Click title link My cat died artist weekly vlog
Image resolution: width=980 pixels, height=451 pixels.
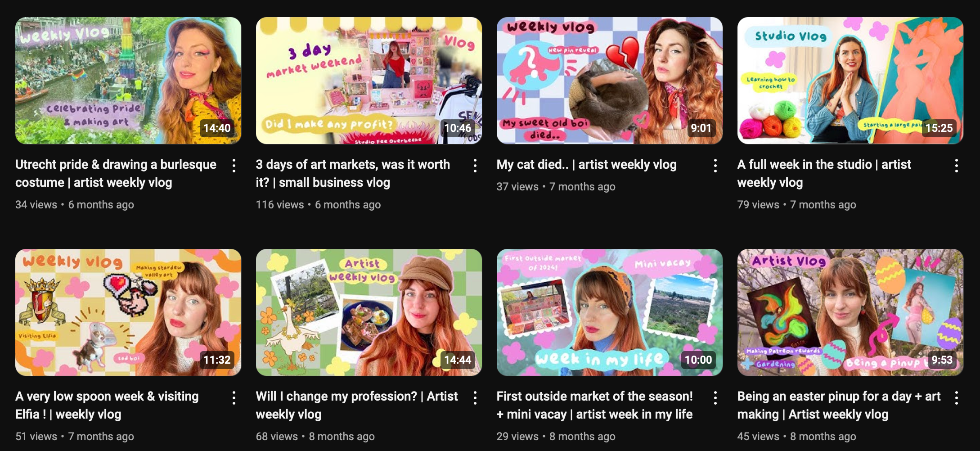586,165
